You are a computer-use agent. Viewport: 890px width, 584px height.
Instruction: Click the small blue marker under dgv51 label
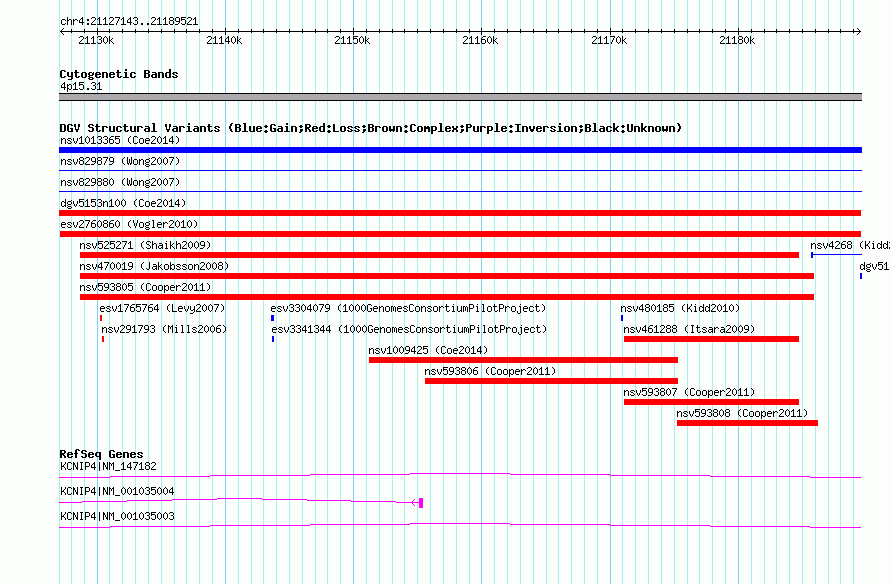(x=861, y=276)
